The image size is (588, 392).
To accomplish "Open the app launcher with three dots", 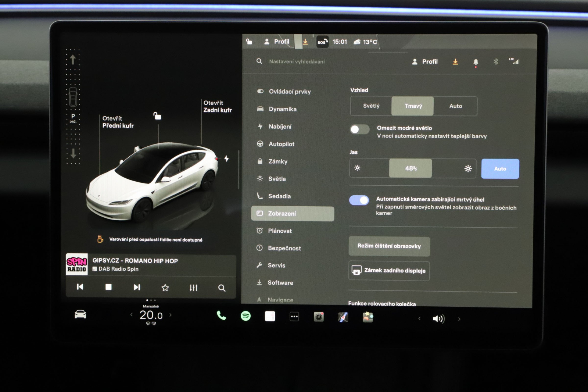I will [x=294, y=316].
